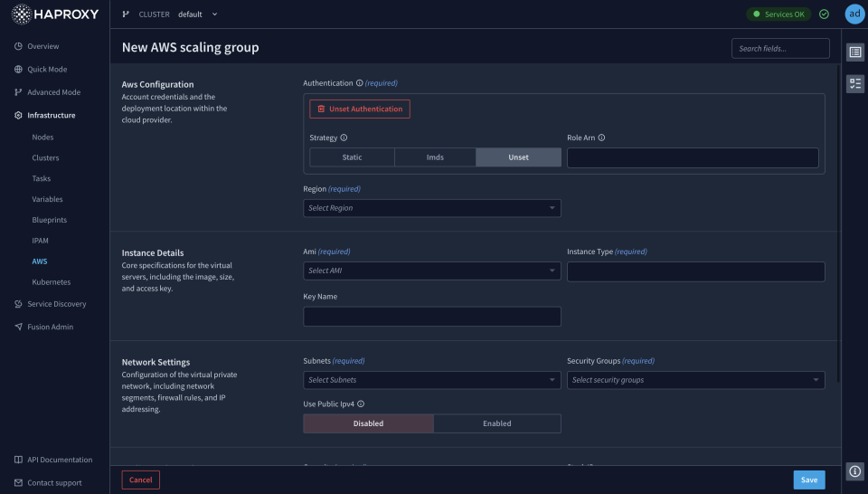This screenshot has width=868, height=494.
Task: Open the user avatar menu
Action: (854, 14)
